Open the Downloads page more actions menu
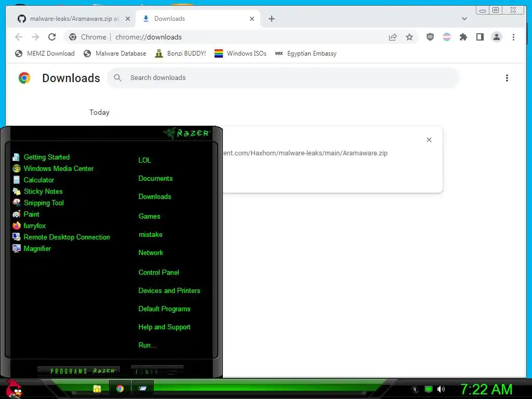Screen dimensions: 532x399 (x=507, y=78)
